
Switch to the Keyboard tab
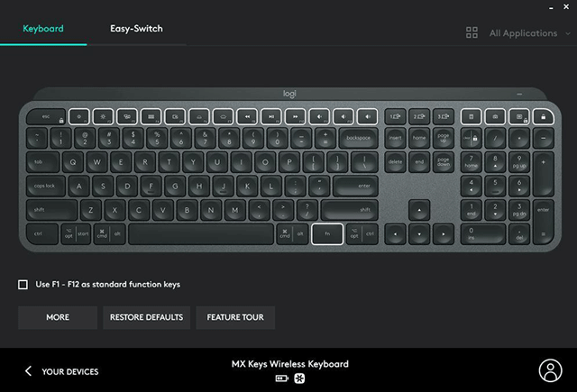(43, 29)
